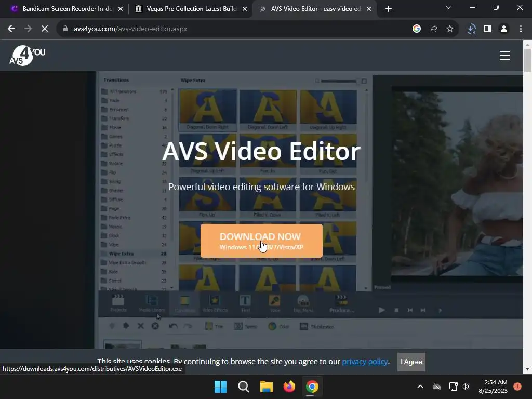Screen dimensions: 532x399
Task: Open Windows taskbar Search
Action: pos(243,387)
